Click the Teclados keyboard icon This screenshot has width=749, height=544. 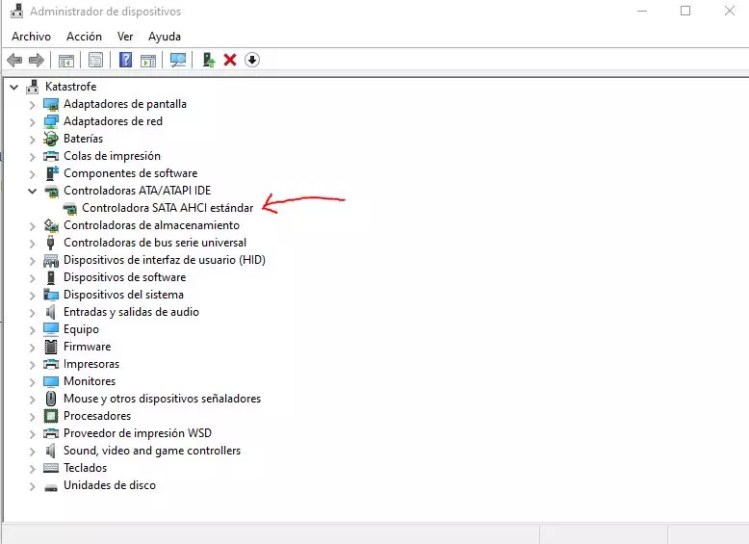point(51,468)
